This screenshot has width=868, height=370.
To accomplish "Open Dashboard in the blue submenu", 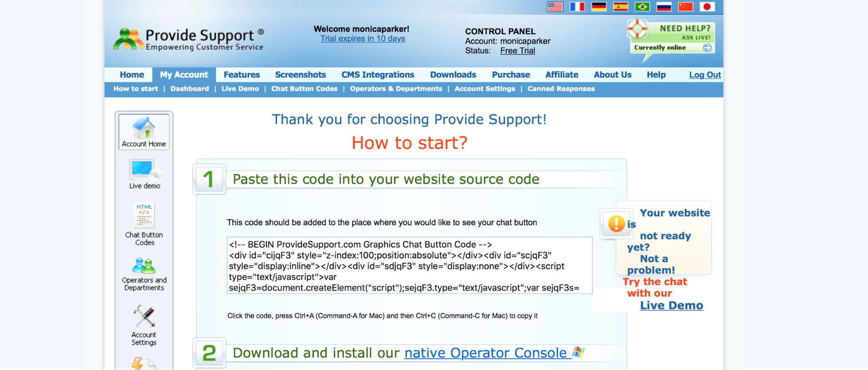I will (x=190, y=88).
